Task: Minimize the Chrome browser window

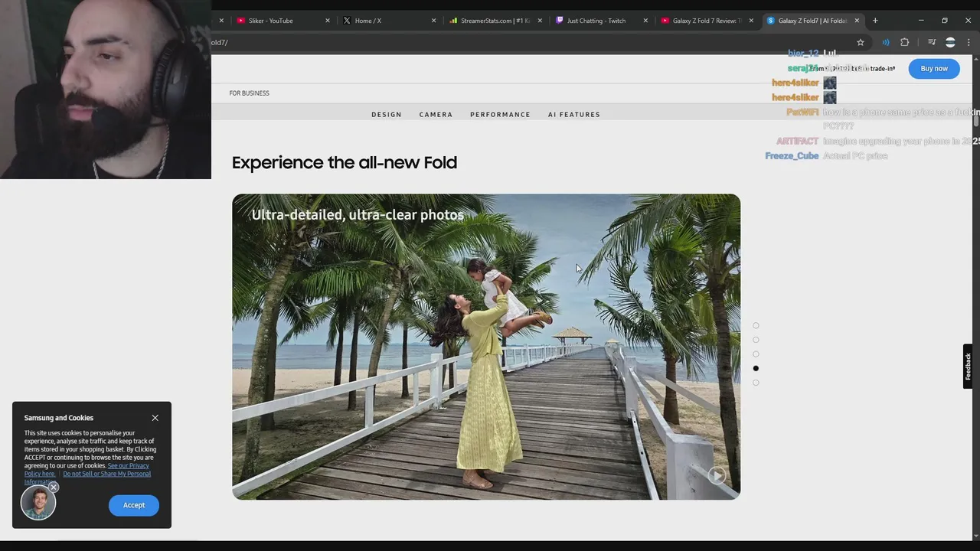Action: [x=921, y=21]
